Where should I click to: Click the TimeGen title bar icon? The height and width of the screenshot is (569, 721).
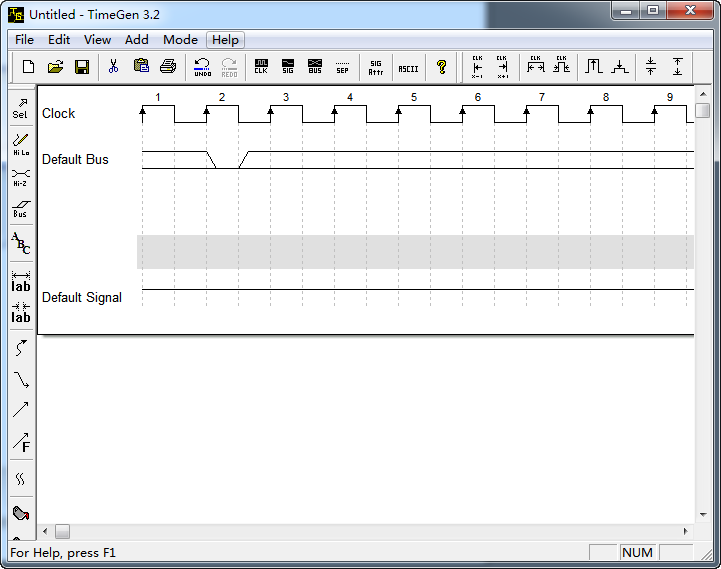pos(16,15)
